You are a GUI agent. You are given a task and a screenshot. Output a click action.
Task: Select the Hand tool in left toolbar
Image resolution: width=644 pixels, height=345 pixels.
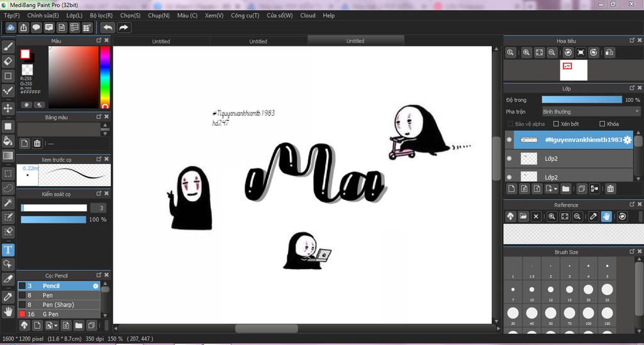pos(8,312)
